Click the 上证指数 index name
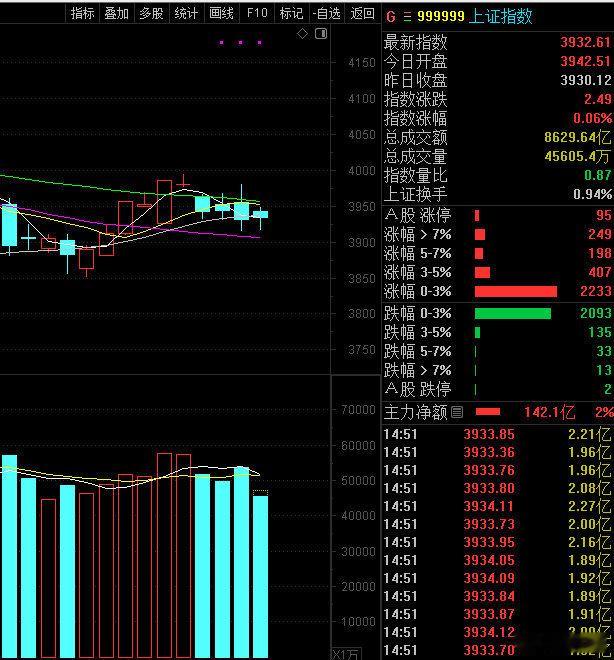This screenshot has width=614, height=660. click(501, 16)
